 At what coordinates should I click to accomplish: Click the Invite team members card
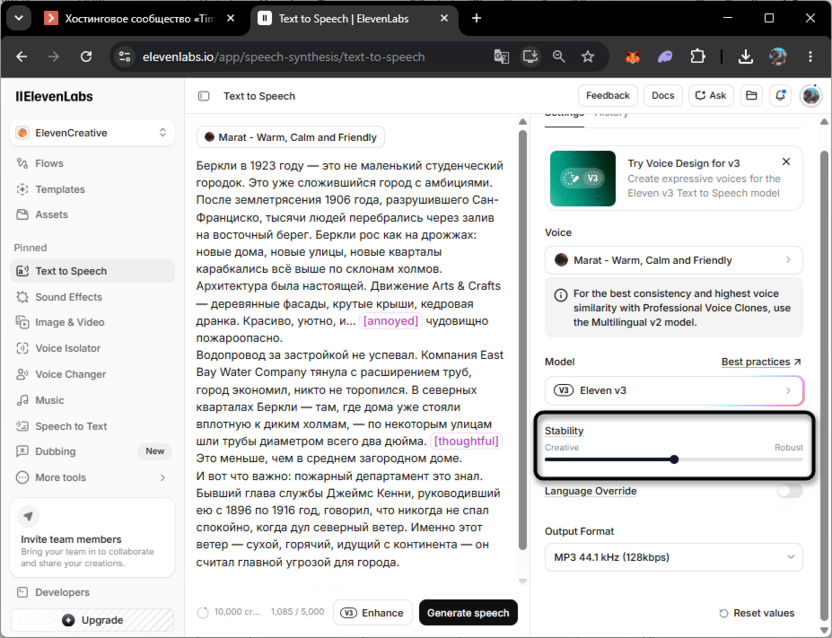coord(92,538)
